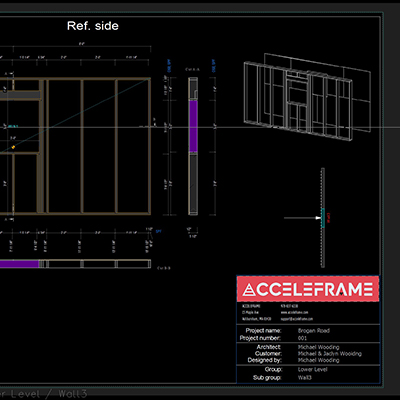This screenshot has height=400, width=400.
Task: Select the Group value Lower Level
Action: pyautogui.click(x=312, y=369)
